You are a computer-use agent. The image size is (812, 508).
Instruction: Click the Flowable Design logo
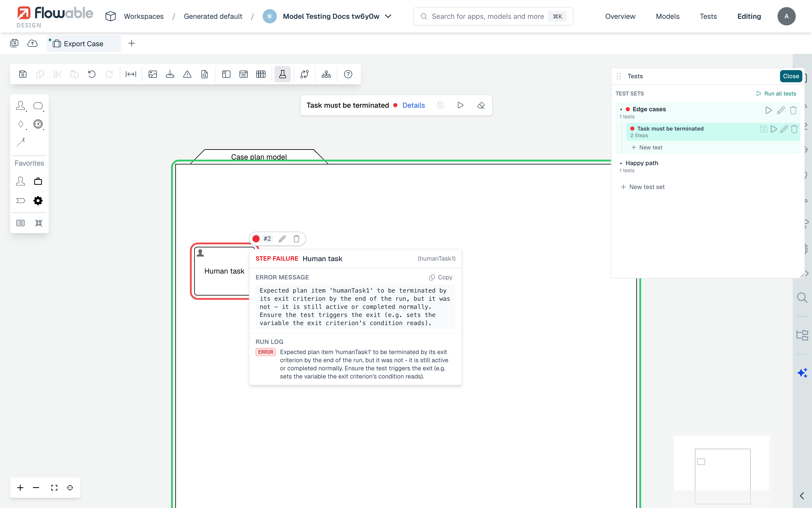(x=55, y=17)
